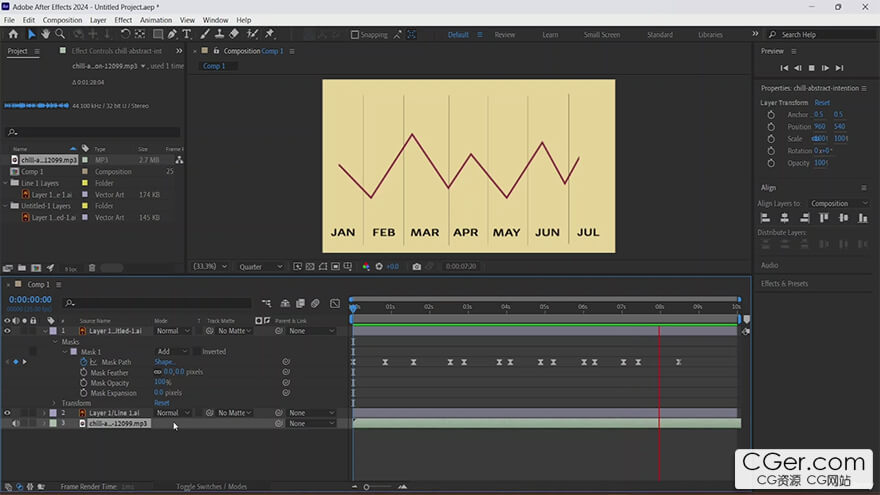This screenshot has width=880, height=495.
Task: Switch to Effect Controls tab
Action: (117, 51)
